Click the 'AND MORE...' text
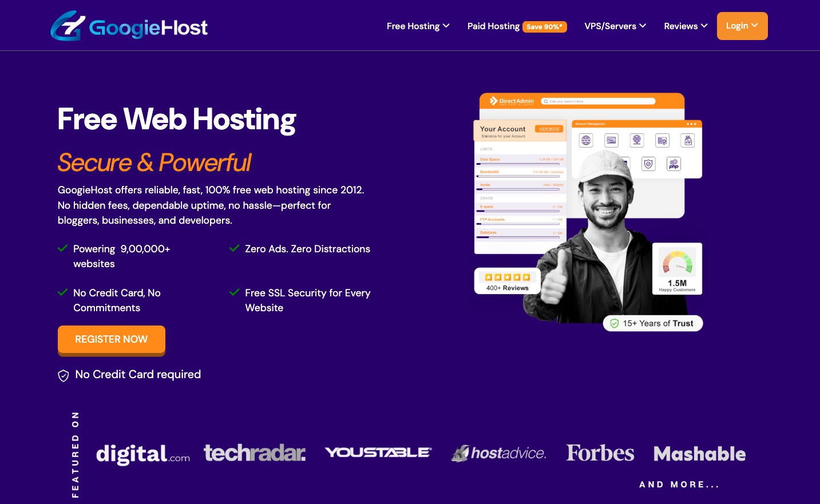This screenshot has width=820, height=504. point(679,485)
